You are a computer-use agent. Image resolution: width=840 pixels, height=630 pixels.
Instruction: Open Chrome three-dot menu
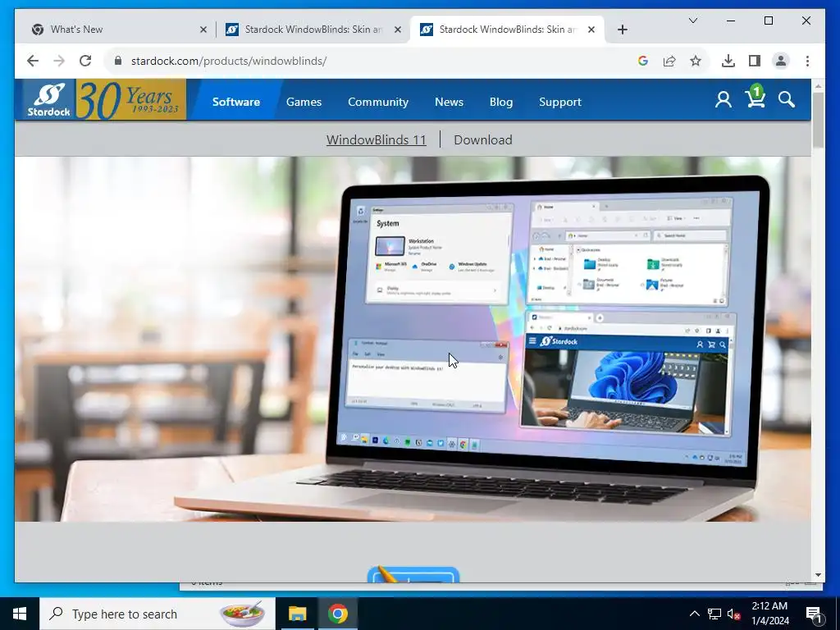(x=807, y=61)
